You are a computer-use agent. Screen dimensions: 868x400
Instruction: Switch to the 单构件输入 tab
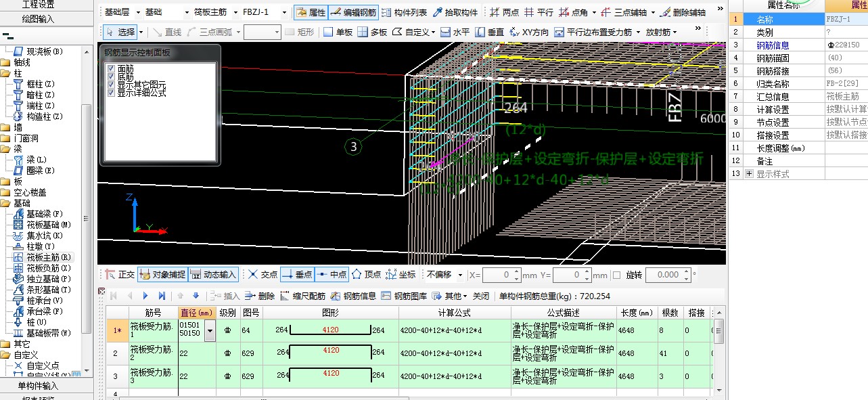click(x=39, y=386)
